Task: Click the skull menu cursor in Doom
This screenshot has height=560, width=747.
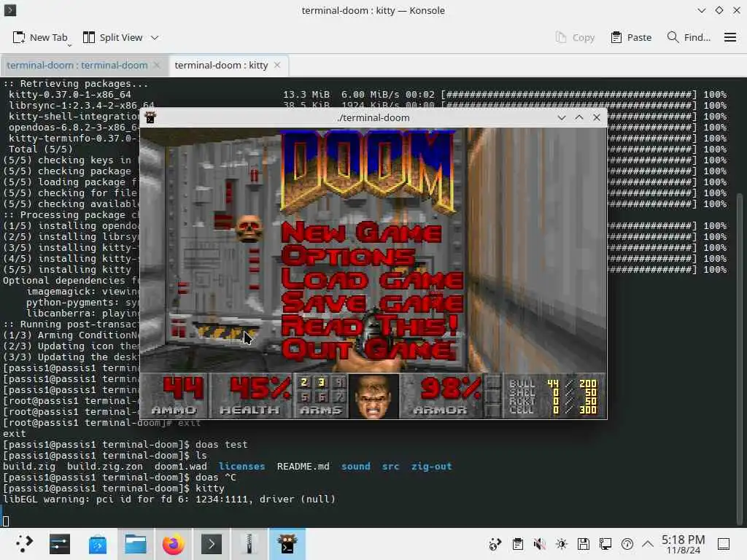Action: pyautogui.click(x=248, y=228)
